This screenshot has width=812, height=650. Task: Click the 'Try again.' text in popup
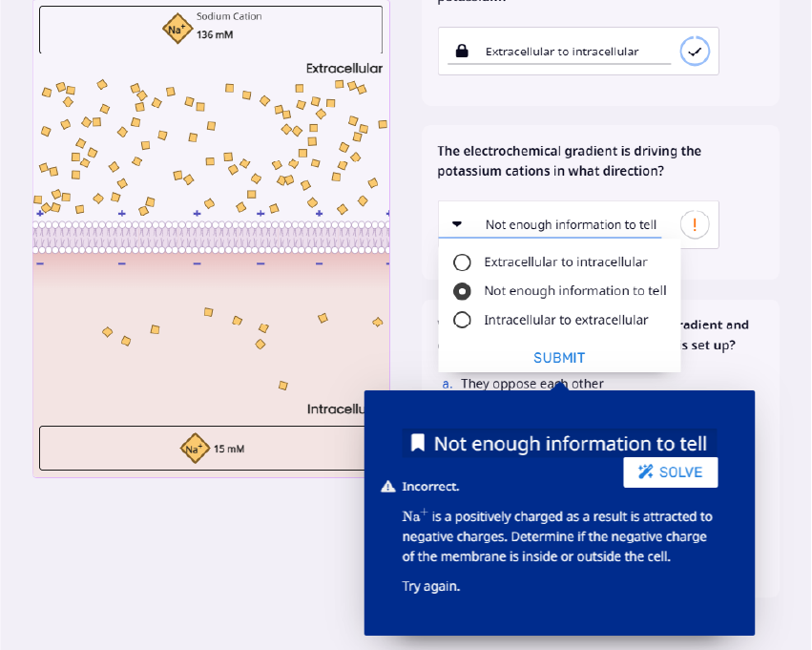[431, 586]
